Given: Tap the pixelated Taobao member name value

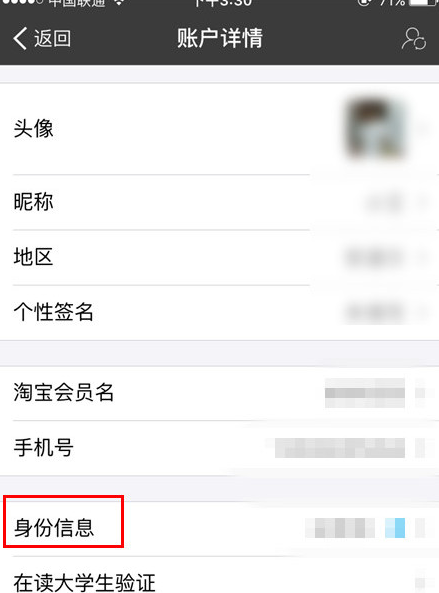Looking at the screenshot, I should click(365, 393).
